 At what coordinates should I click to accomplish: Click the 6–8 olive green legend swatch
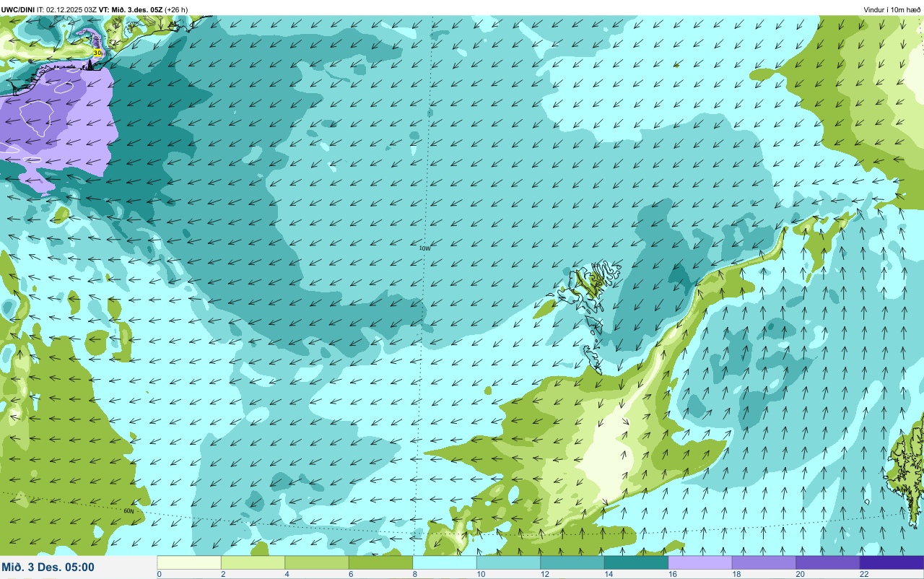pos(380,562)
